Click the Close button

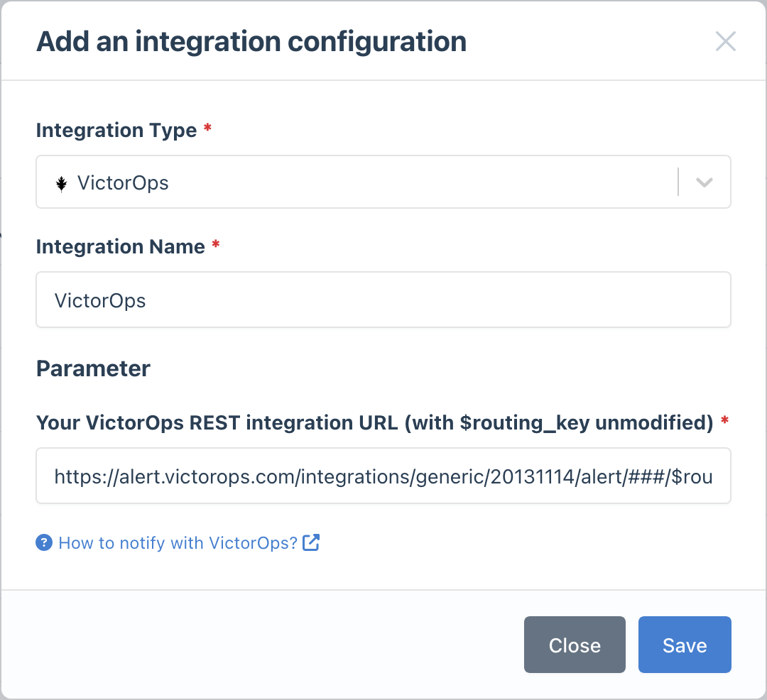pos(575,645)
